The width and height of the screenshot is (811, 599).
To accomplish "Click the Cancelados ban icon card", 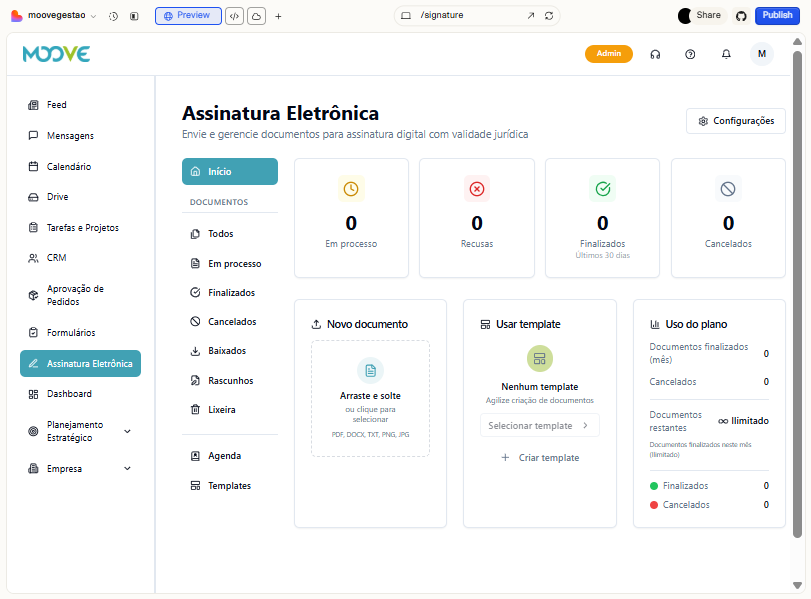I will [728, 189].
